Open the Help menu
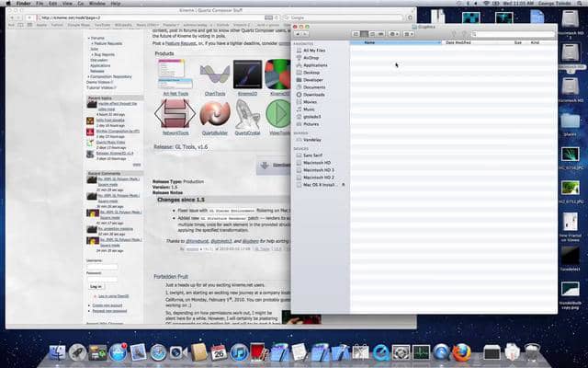The width and height of the screenshot is (588, 368). [x=116, y=4]
